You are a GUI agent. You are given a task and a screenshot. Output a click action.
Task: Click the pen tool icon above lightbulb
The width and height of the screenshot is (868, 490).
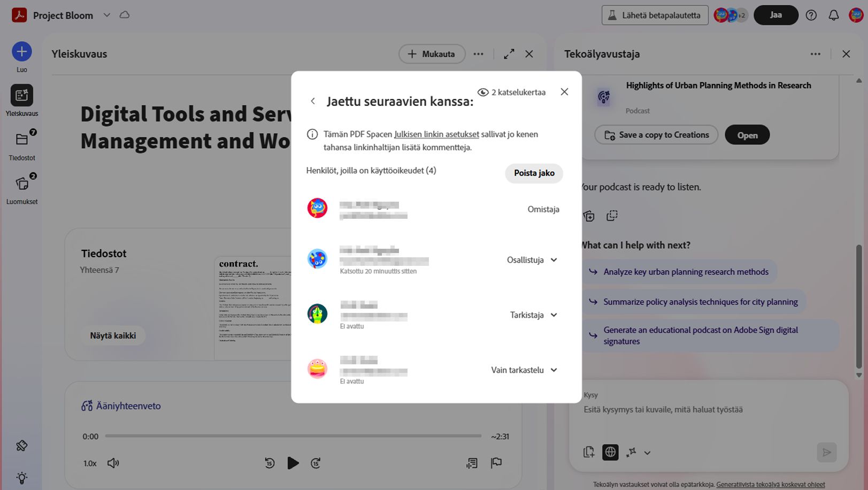tap(22, 446)
